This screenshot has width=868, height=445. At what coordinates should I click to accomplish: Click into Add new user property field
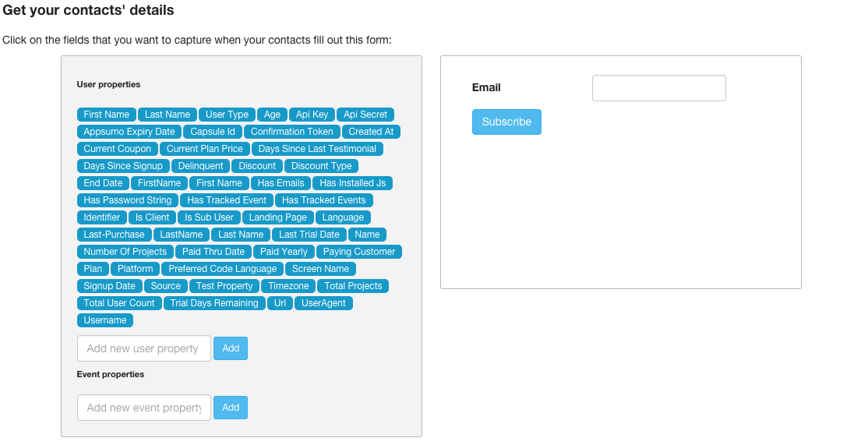(144, 348)
